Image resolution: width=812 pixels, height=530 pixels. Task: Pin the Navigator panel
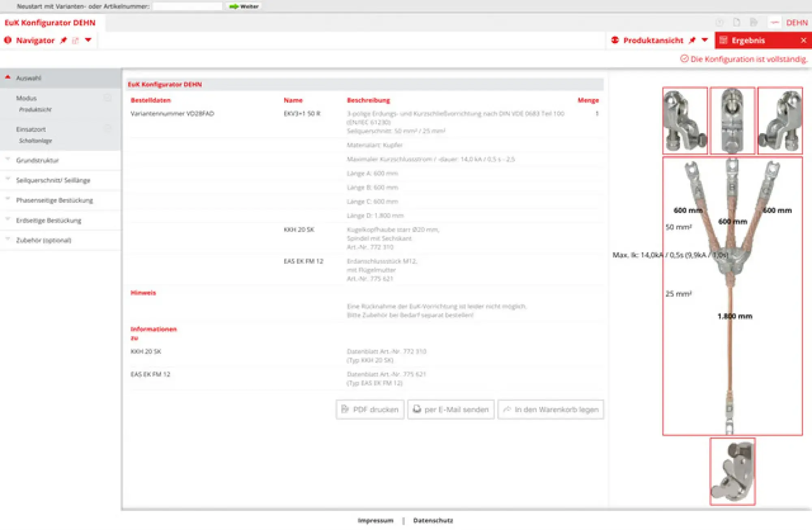63,40
